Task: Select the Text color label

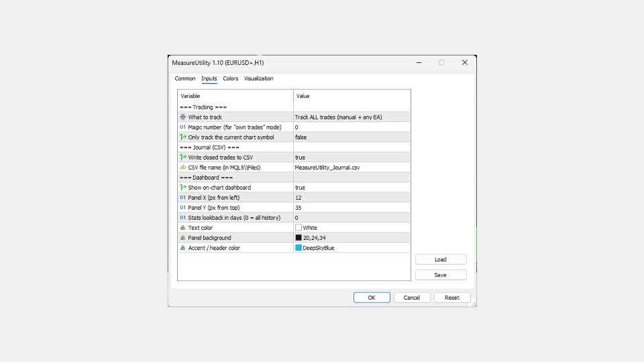Action: [x=200, y=228]
